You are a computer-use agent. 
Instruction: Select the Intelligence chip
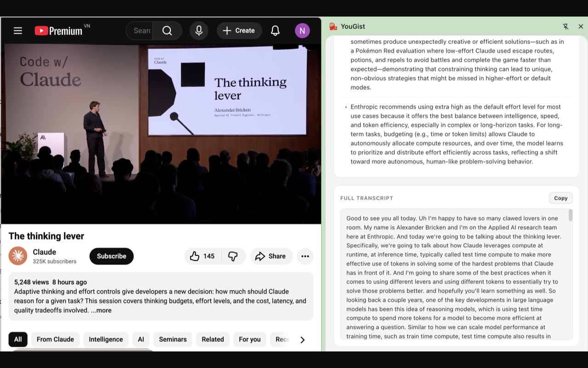pyautogui.click(x=106, y=339)
